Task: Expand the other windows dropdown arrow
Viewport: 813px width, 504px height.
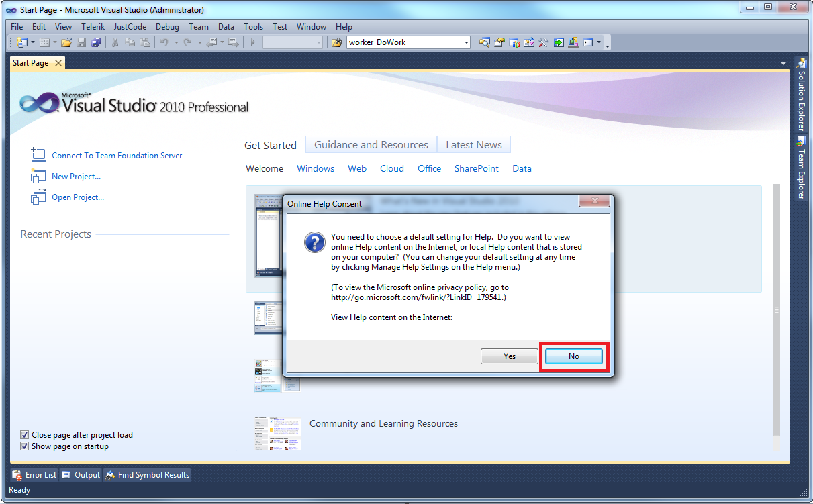Action: coord(598,42)
